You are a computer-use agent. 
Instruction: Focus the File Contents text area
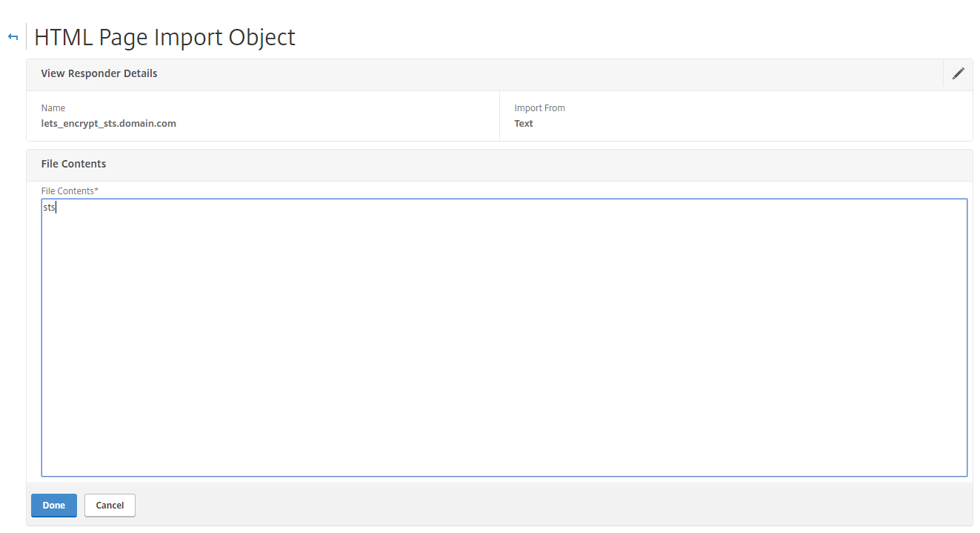click(x=504, y=337)
